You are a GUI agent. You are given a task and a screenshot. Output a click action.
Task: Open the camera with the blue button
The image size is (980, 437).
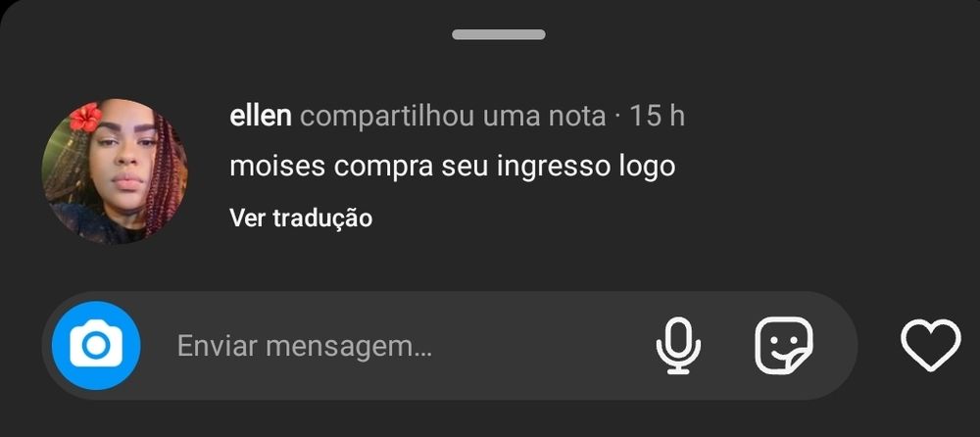point(96,345)
